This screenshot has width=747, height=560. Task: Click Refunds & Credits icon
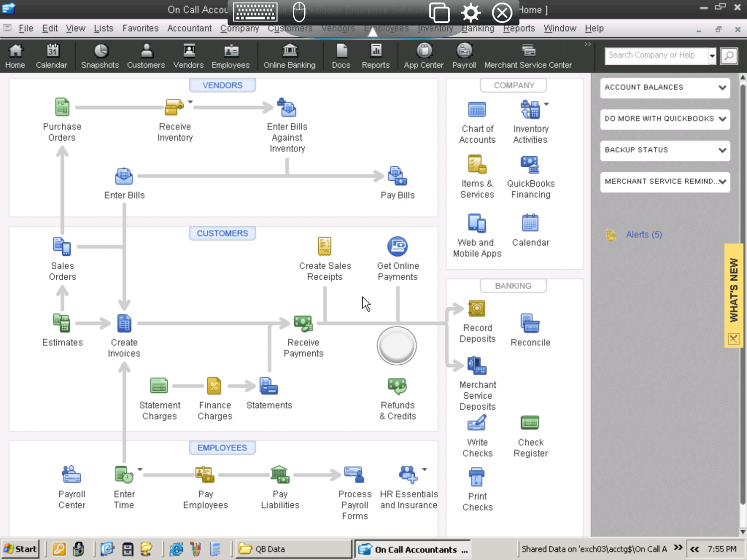(x=397, y=386)
